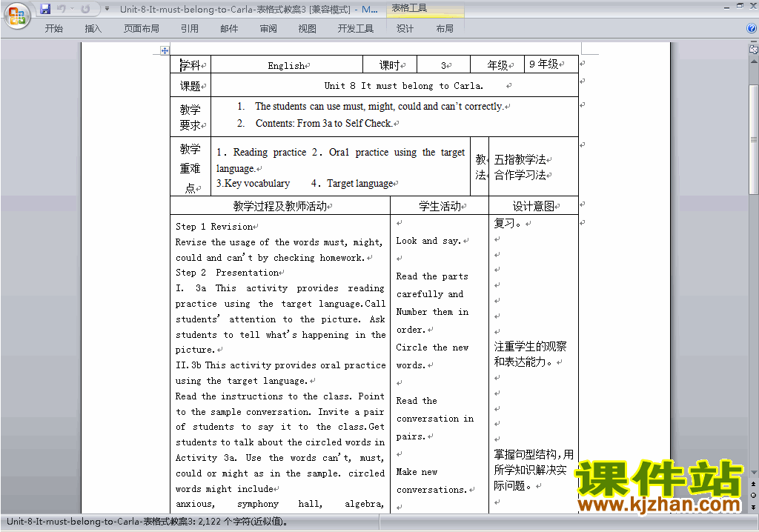Click the vertical scrollbar thumb

(x=754, y=139)
